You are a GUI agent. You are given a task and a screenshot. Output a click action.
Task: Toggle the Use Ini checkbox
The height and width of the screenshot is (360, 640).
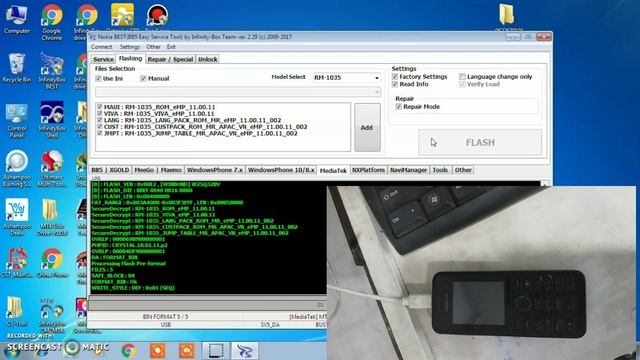click(98, 78)
